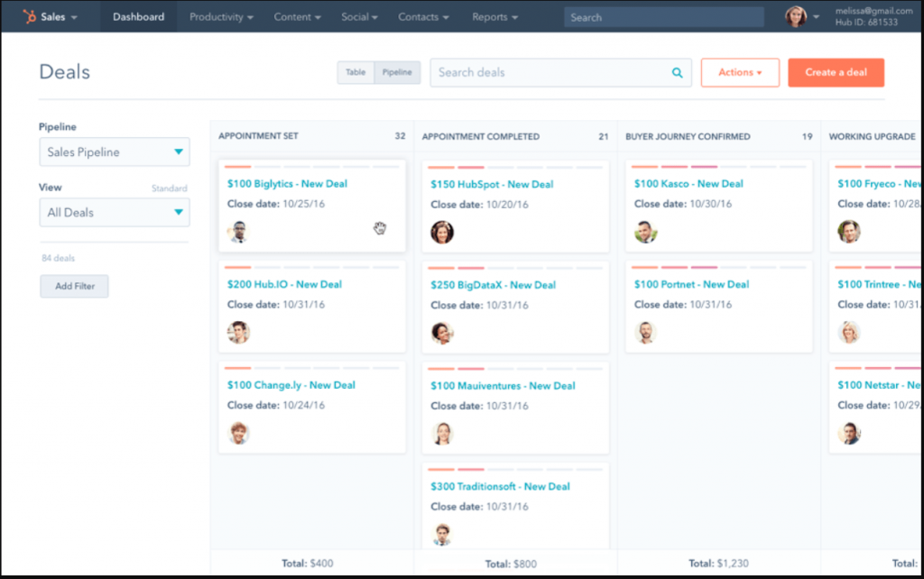Click owner avatar on Hub.IO deal card
Image resolution: width=924 pixels, height=579 pixels.
238,332
